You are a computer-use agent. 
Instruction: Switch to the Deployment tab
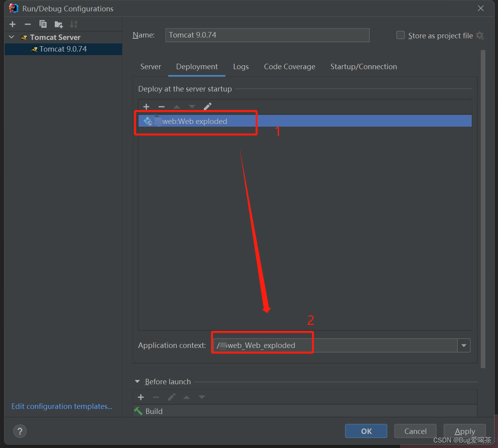pos(197,66)
